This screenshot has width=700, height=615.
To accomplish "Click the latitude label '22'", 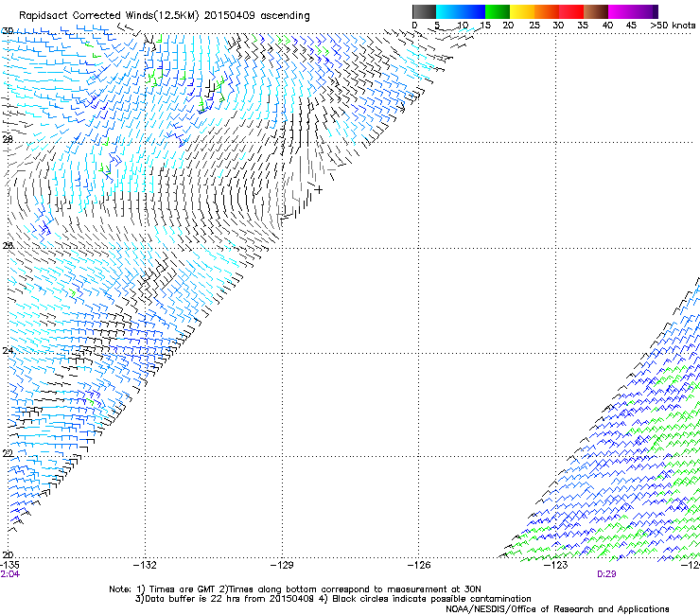I will [8, 453].
